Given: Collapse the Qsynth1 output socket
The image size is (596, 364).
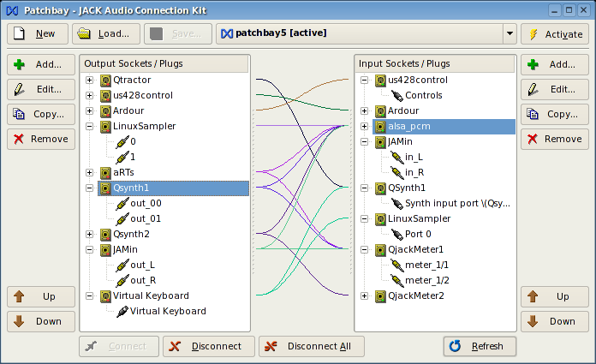Looking at the screenshot, I should coord(89,188).
